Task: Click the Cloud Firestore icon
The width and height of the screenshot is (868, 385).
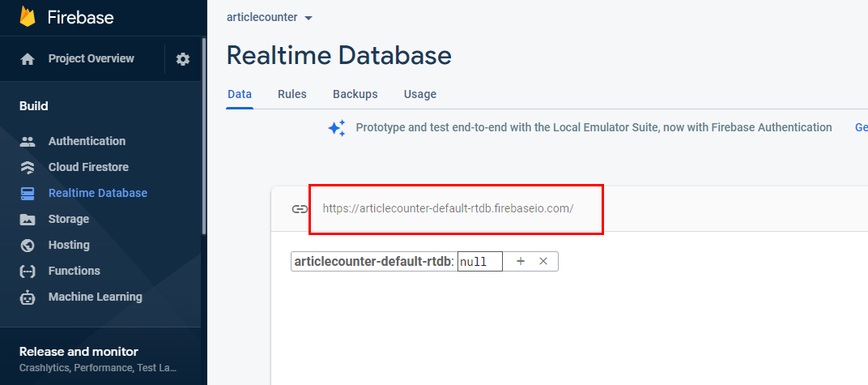Action: pyautogui.click(x=28, y=167)
